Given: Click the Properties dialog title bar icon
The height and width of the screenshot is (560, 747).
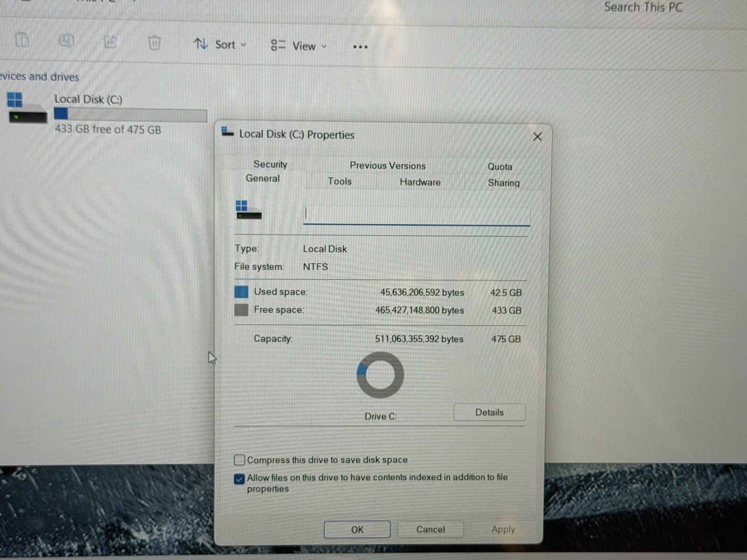Looking at the screenshot, I should [x=227, y=132].
